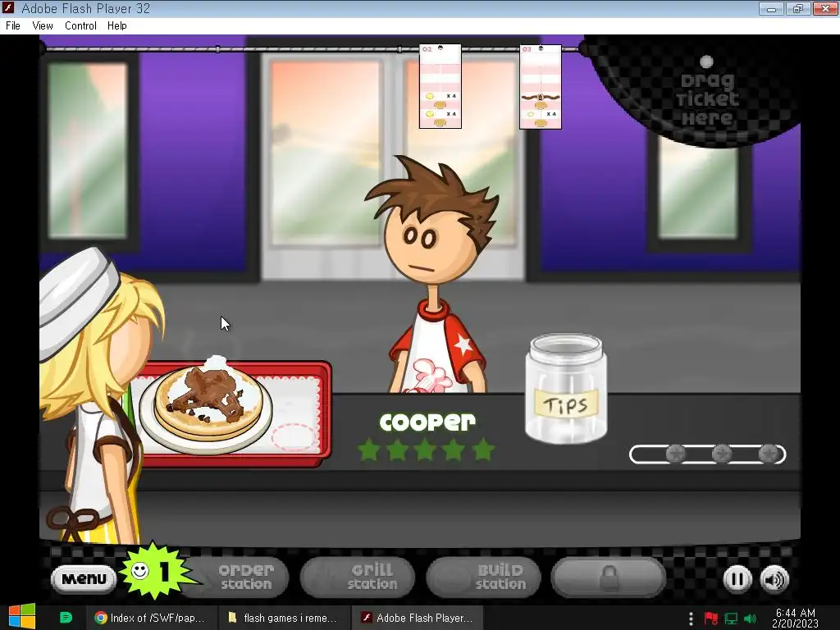The image size is (840, 630).
Task: Click the dashed ticket slot on the tray
Action: 293,437
